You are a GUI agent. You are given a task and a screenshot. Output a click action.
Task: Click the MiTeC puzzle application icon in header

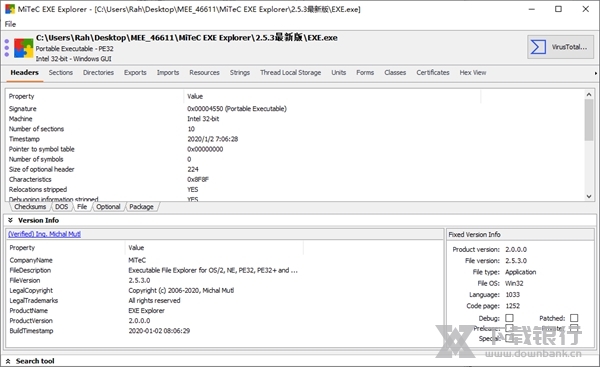click(24, 48)
